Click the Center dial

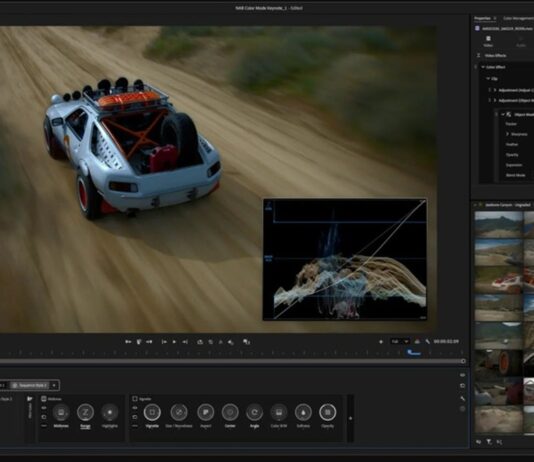tap(230, 412)
